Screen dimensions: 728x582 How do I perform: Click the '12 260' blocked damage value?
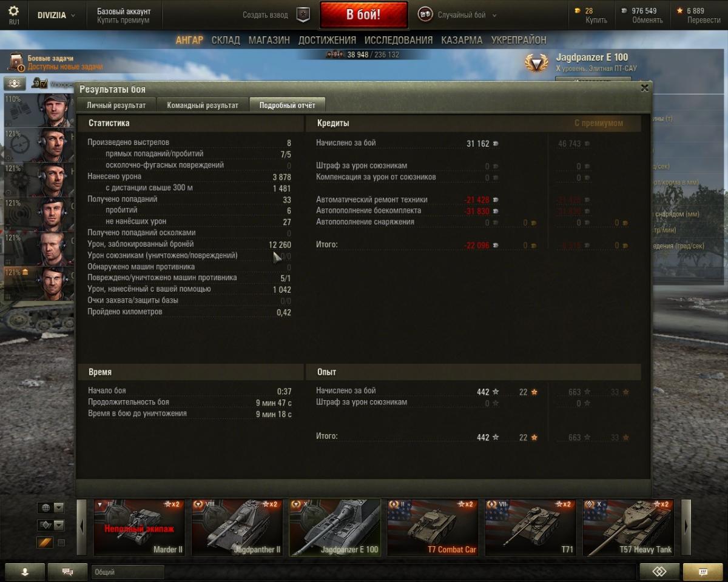[280, 244]
